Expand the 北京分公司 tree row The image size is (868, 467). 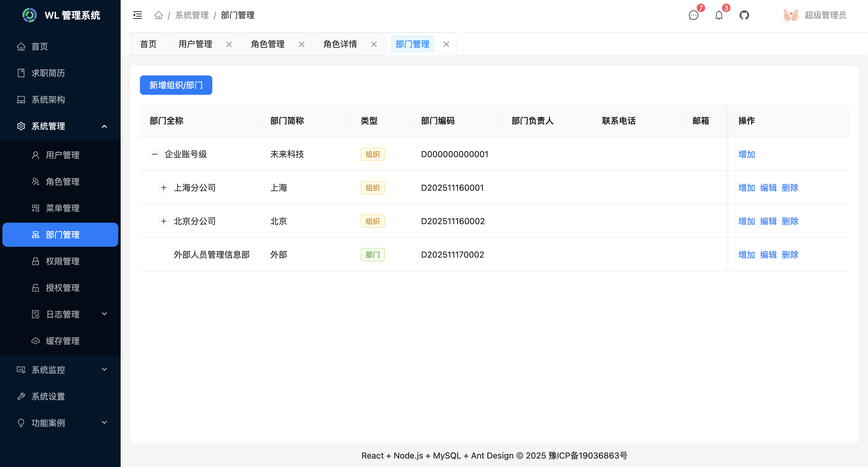pyautogui.click(x=164, y=221)
